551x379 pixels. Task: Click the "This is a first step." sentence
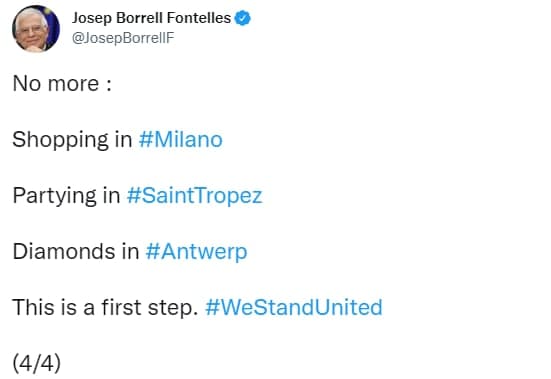point(106,308)
